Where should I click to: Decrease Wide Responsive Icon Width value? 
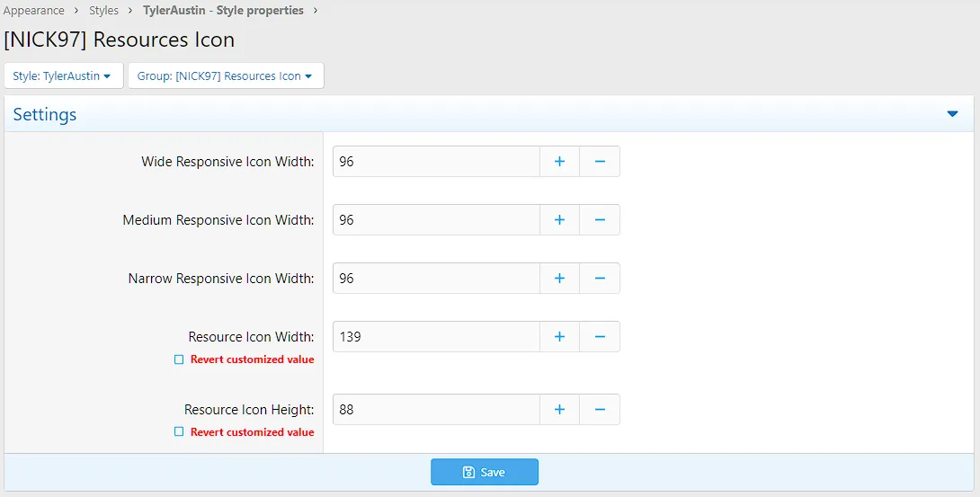(600, 162)
